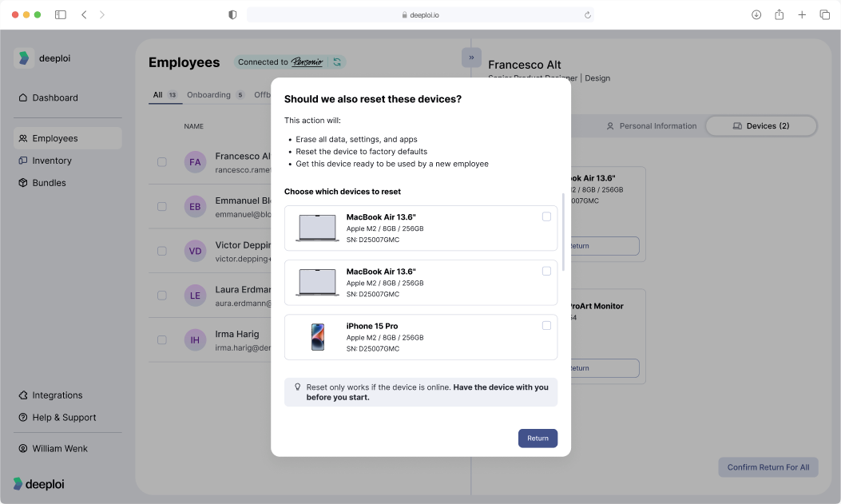Image resolution: width=841 pixels, height=504 pixels.
Task: Click the IH avatar for Irma Harig
Action: click(x=195, y=340)
